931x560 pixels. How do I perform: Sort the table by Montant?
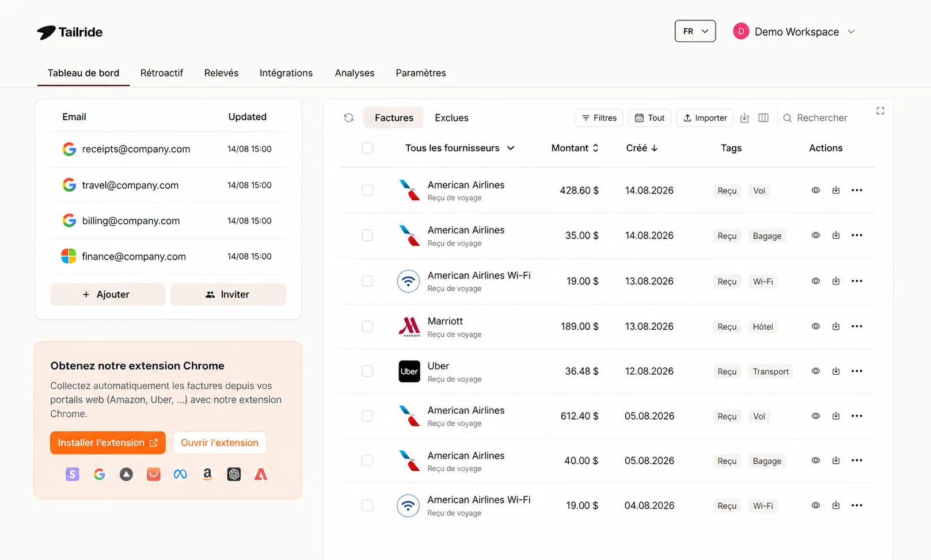[575, 148]
